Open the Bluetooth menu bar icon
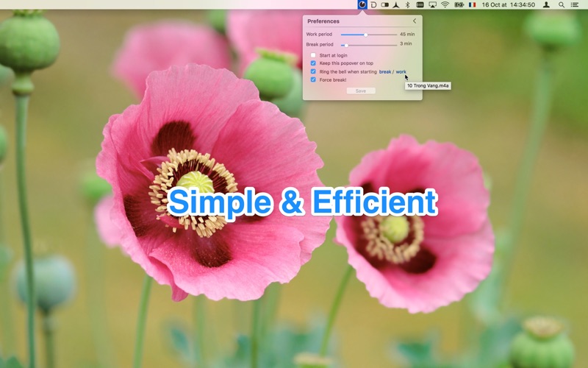Viewport: 588px width, 368px height. coord(408,5)
